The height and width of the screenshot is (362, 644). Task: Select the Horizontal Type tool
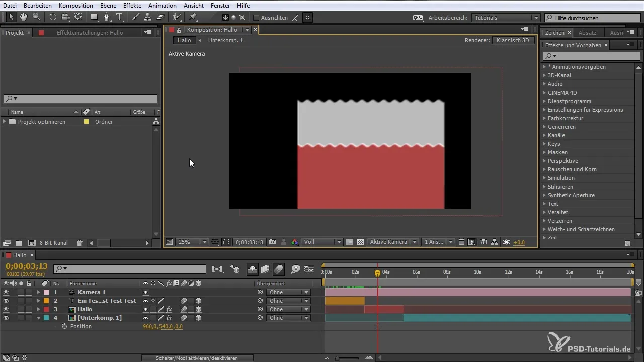pos(120,17)
